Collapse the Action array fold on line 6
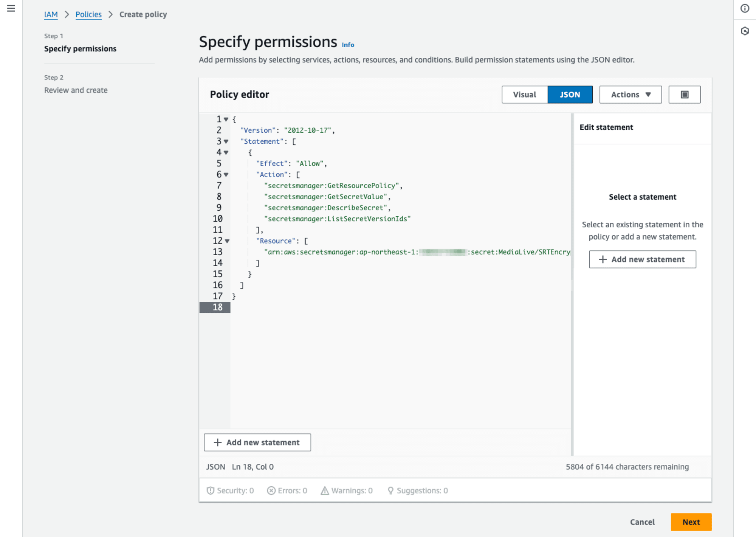 [x=226, y=175]
